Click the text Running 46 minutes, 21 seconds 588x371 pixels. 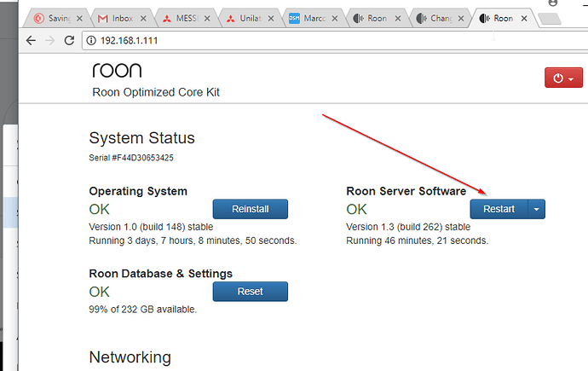click(417, 241)
